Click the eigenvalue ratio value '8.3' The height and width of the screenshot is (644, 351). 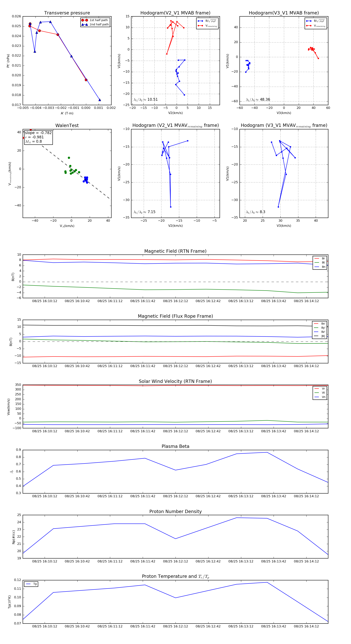[262, 212]
